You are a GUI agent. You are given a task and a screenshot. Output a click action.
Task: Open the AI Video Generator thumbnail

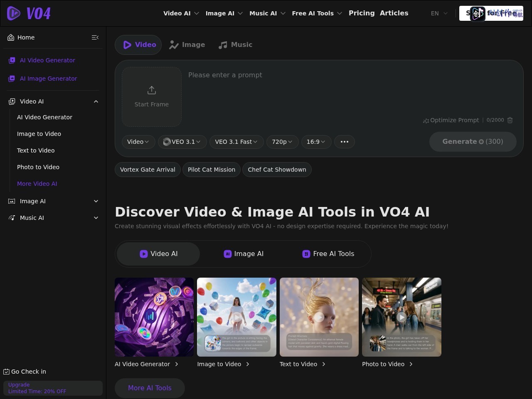coord(154,317)
